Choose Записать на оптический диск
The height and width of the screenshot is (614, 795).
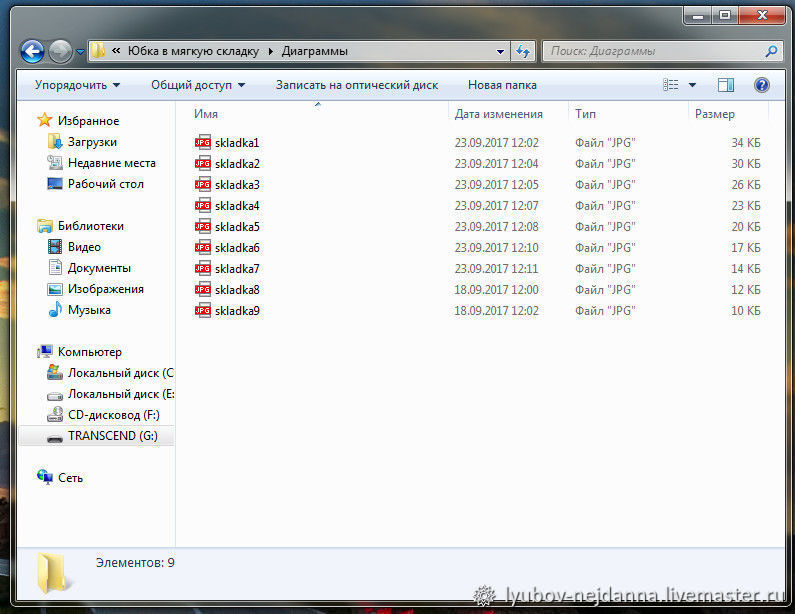pos(357,85)
